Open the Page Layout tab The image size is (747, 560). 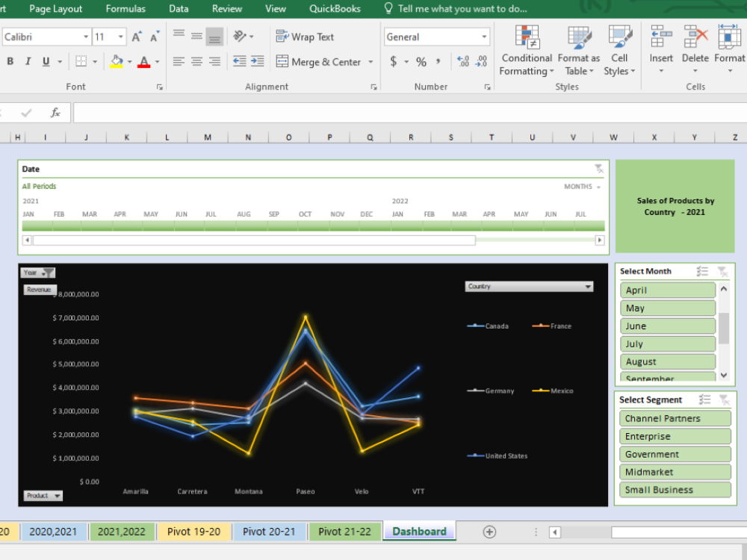[x=55, y=8]
